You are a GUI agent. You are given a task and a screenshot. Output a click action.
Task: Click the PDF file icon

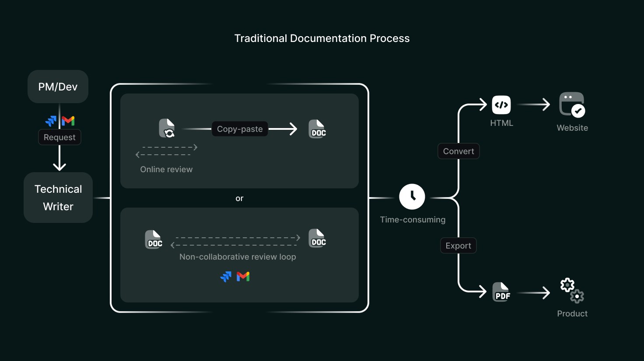501,292
